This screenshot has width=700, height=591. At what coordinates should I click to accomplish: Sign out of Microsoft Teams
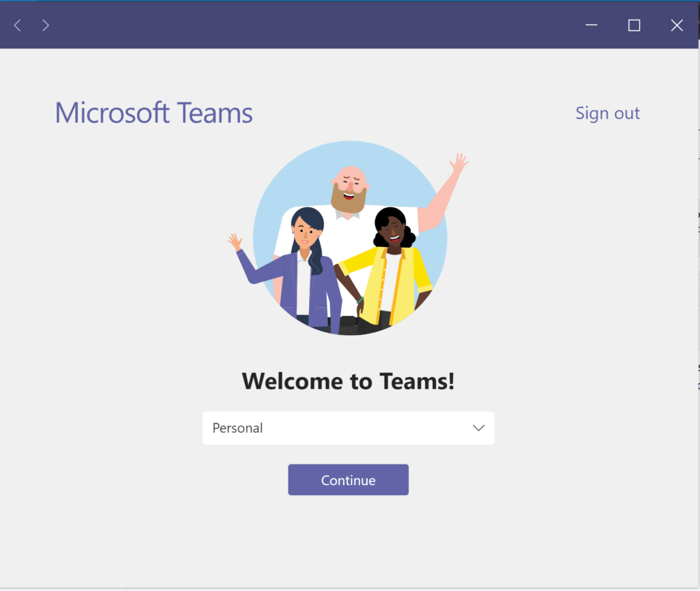point(607,113)
